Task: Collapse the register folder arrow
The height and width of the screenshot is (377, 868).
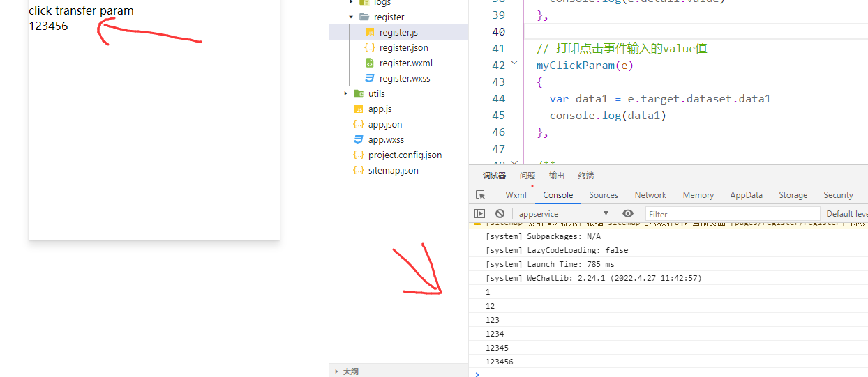Action: pyautogui.click(x=351, y=17)
